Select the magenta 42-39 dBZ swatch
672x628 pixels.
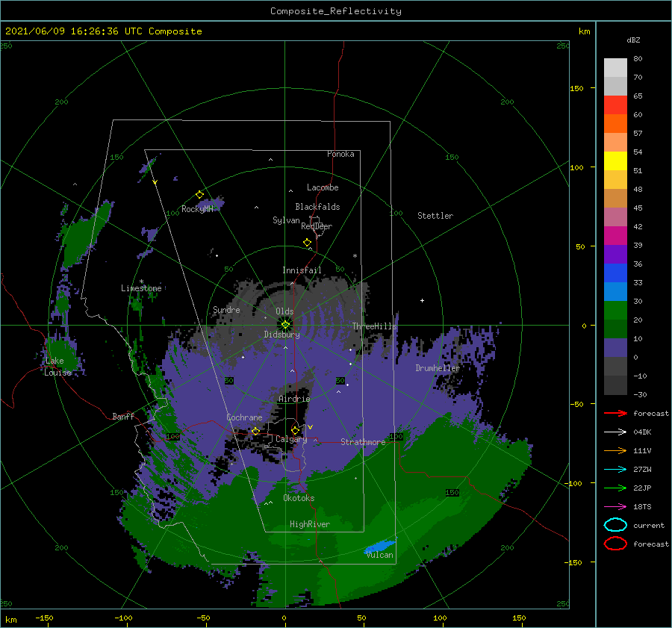(615, 235)
